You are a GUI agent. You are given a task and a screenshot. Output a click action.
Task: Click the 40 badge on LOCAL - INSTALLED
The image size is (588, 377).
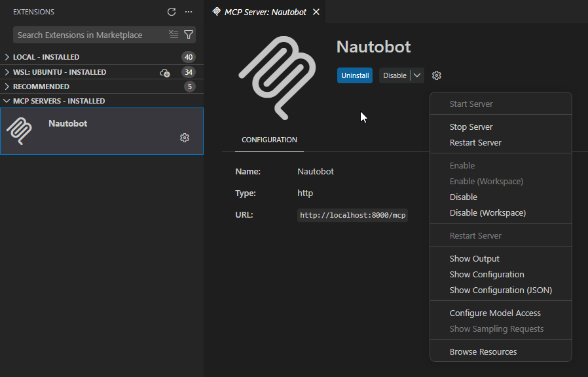(x=188, y=57)
